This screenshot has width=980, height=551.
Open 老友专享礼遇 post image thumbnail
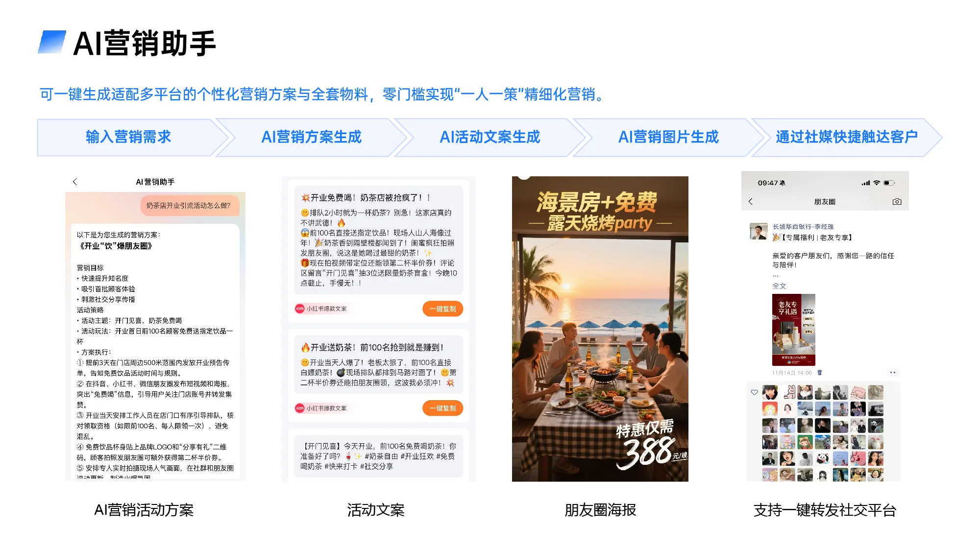(x=793, y=330)
